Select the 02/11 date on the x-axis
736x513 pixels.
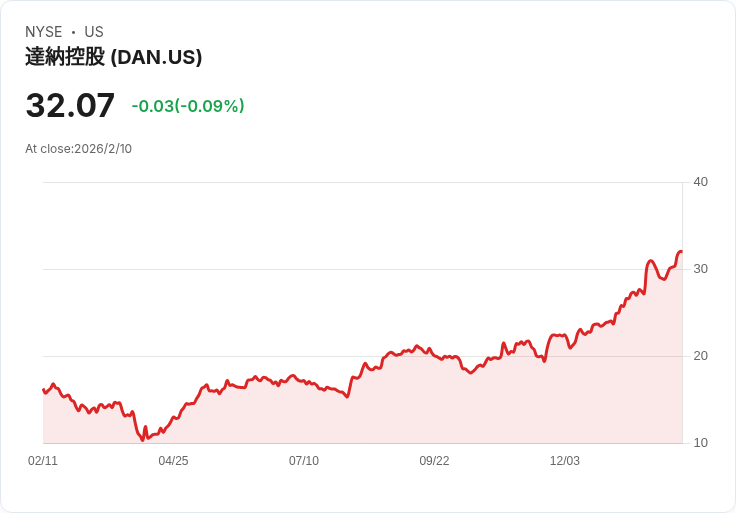click(x=43, y=461)
